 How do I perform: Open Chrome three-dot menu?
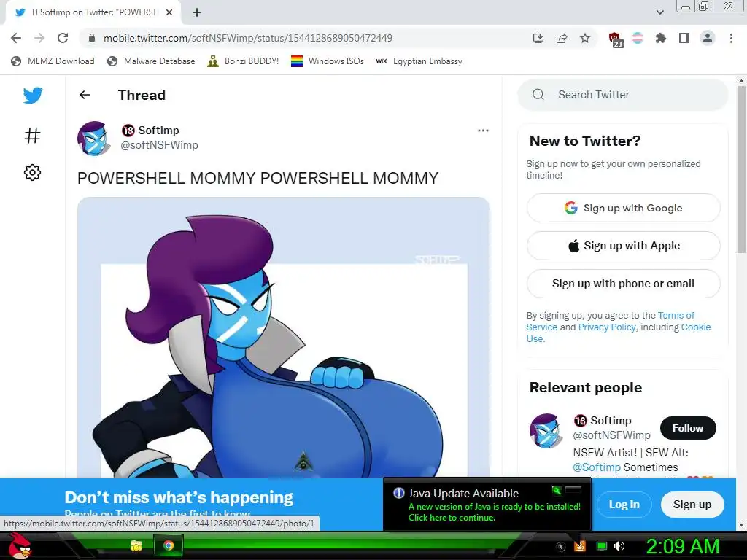point(731,38)
